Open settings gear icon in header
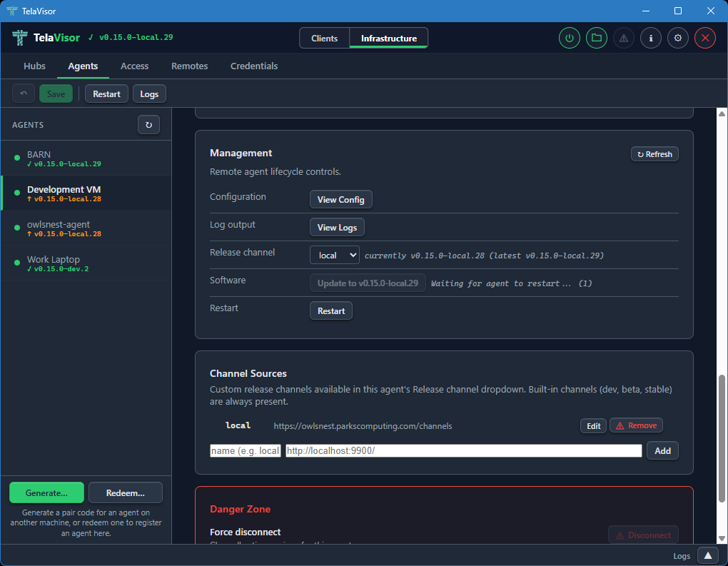Image resolution: width=728 pixels, height=566 pixels. [678, 38]
